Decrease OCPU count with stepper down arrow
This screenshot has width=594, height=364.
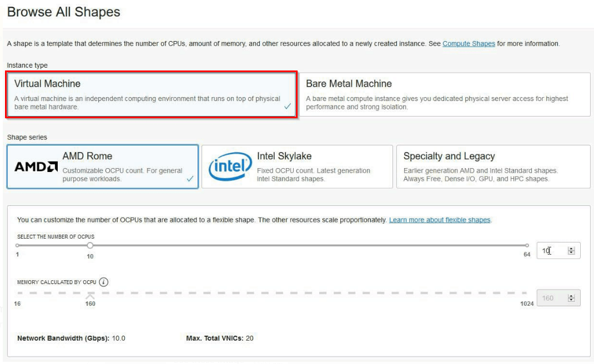click(x=571, y=253)
